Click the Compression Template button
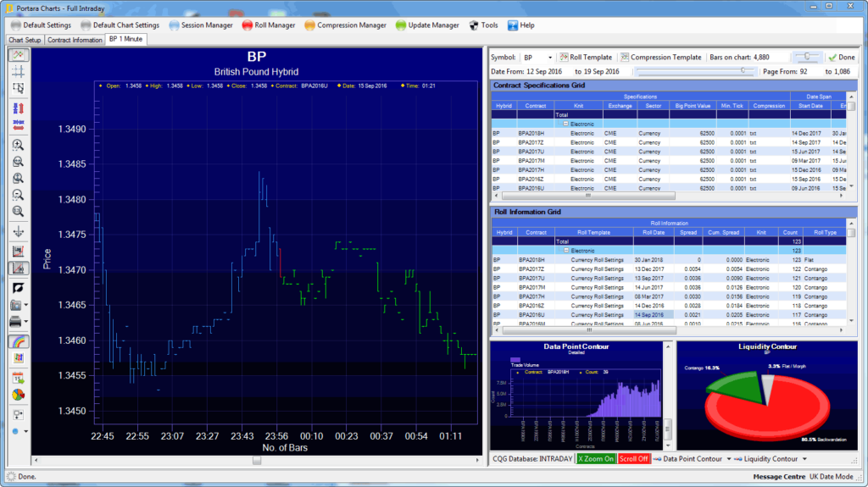The image size is (868, 487). tap(660, 57)
